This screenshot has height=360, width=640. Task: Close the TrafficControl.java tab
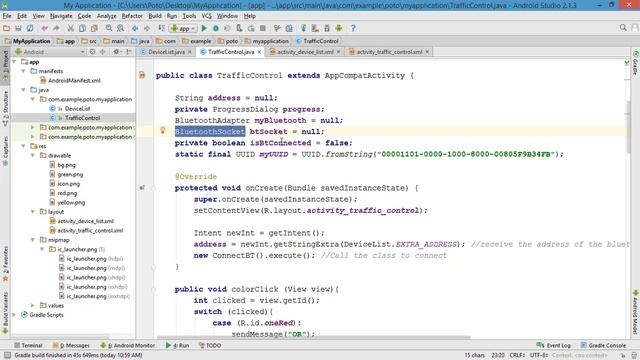tap(259, 52)
